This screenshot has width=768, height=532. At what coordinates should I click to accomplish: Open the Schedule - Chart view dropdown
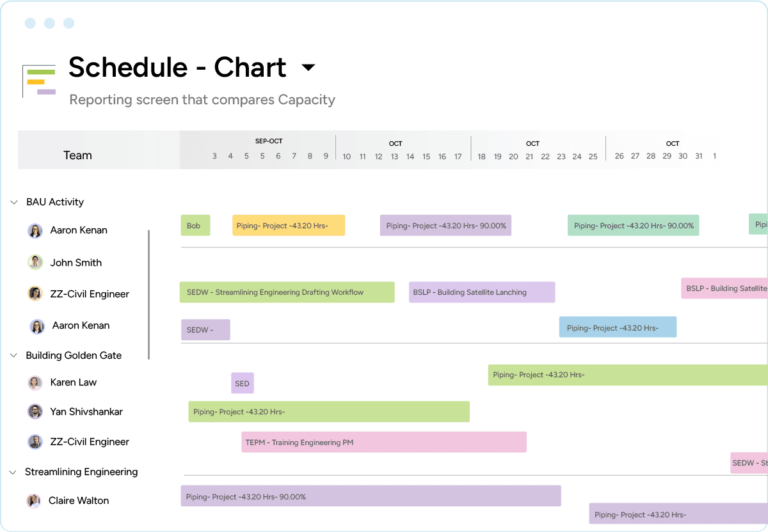308,67
